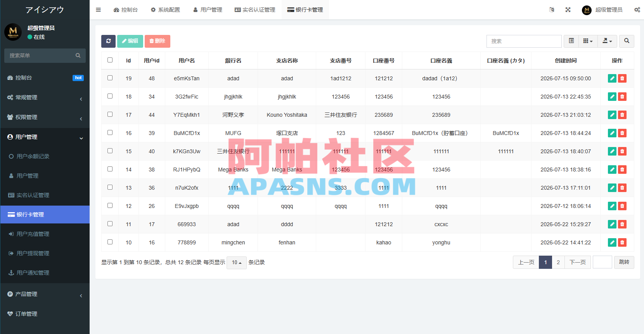Open 用户余额记录 in the sidebar
Screen dimensions: 644x334
[45, 156]
